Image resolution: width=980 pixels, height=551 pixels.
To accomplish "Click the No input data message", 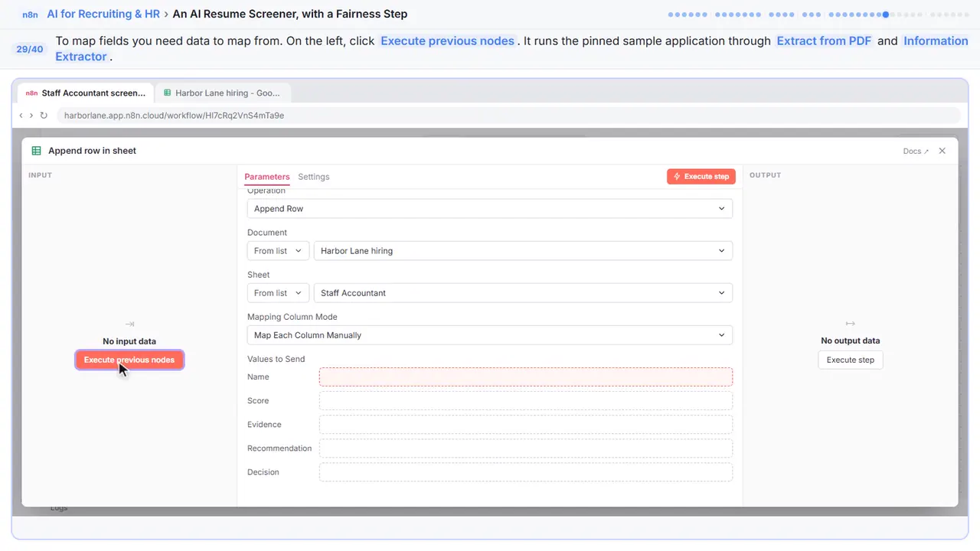I will pyautogui.click(x=129, y=341).
